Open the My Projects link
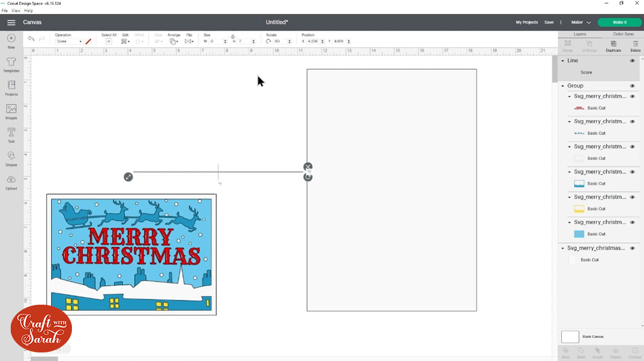 (526, 23)
